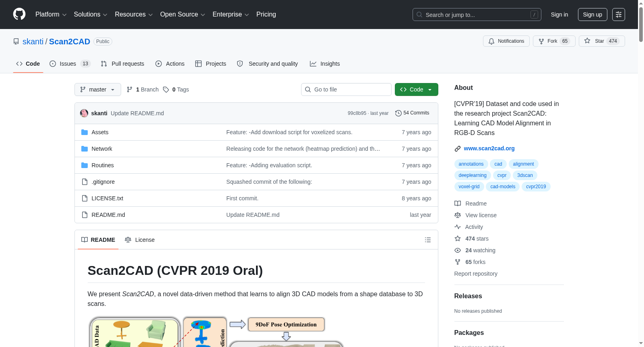Screen dimensions: 644x347
Task: Expand the Platform menu
Action: pos(51,15)
